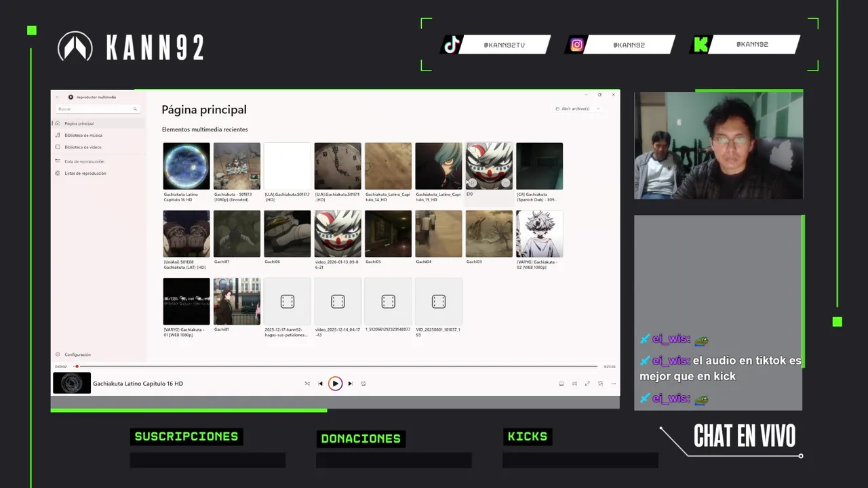Open the Gachiakuta Latino Capitulo 16 HD tile thumbnail
The width and height of the screenshot is (868, 488).
click(186, 166)
